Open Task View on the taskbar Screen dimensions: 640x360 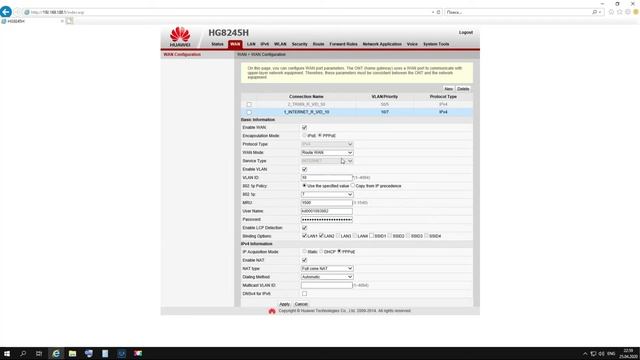[39, 353]
